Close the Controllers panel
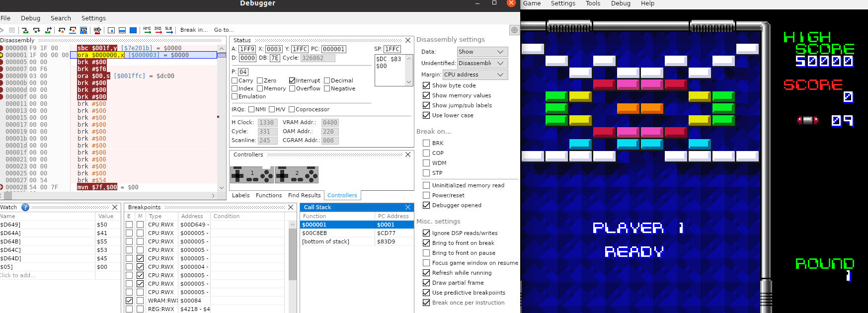The width and height of the screenshot is (868, 313). [408, 155]
